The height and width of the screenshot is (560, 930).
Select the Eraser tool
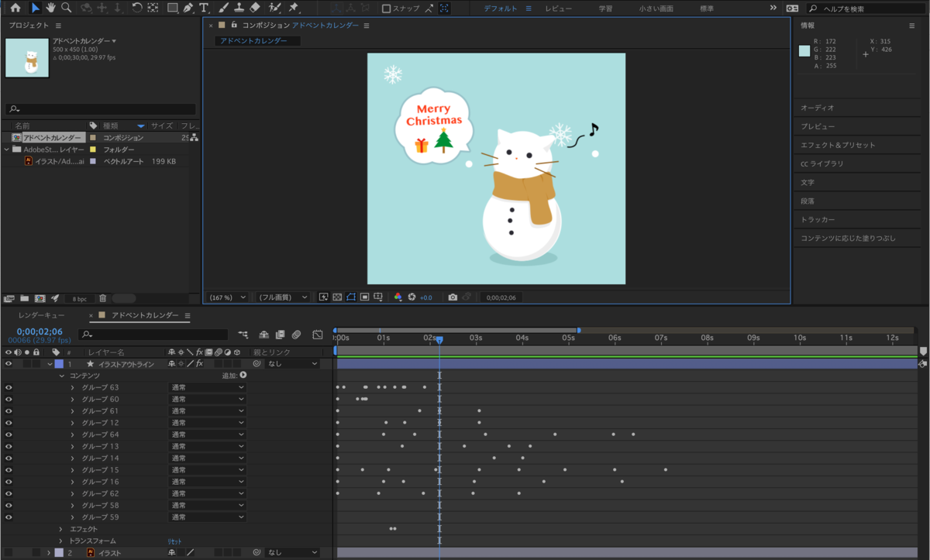(255, 8)
